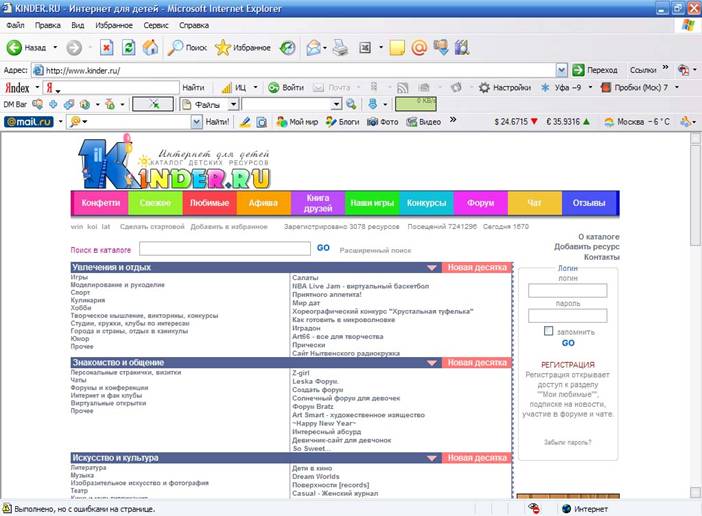Screen dimensions: 702x516
Task: Open Видео in mail.ru toolbar
Action: 423,122
